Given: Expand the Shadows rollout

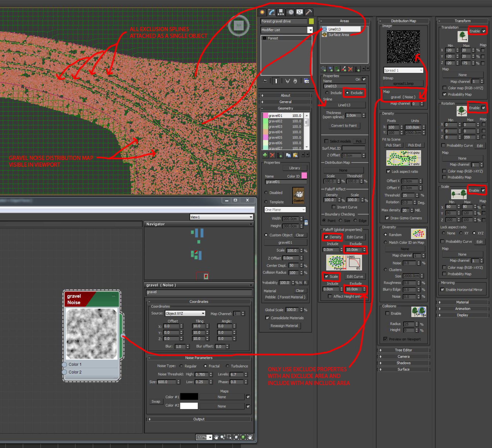Looking at the screenshot, I should pyautogui.click(x=403, y=363).
